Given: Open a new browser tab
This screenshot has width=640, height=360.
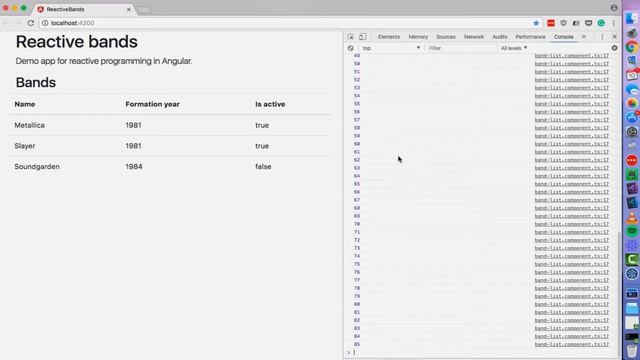Looking at the screenshot, I should 144,10.
